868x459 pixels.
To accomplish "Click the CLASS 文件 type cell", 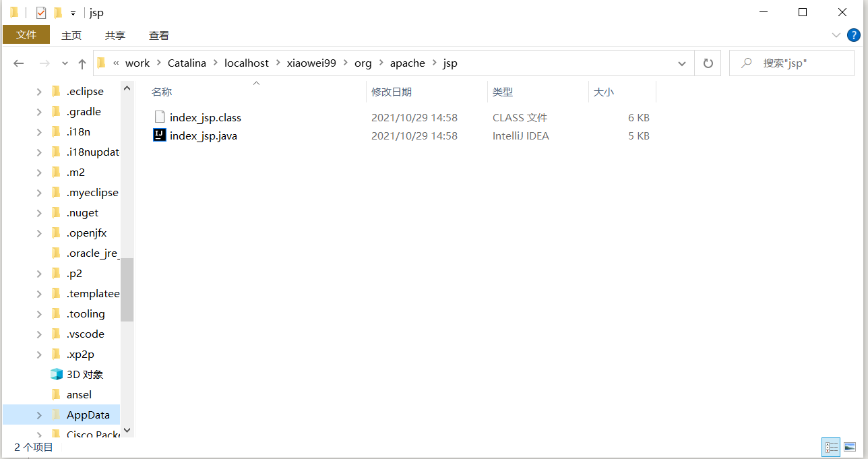I will pos(520,117).
